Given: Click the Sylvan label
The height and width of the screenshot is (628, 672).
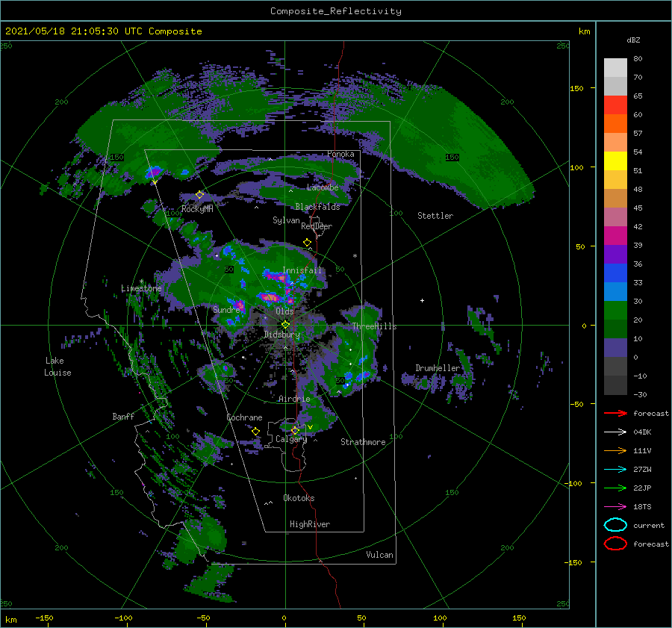Looking at the screenshot, I should [x=286, y=220].
